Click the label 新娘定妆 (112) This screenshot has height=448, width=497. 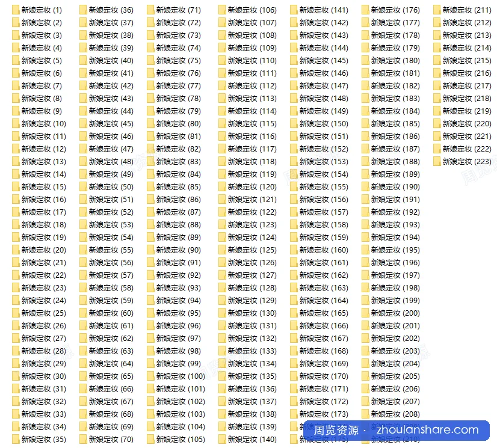252,86
